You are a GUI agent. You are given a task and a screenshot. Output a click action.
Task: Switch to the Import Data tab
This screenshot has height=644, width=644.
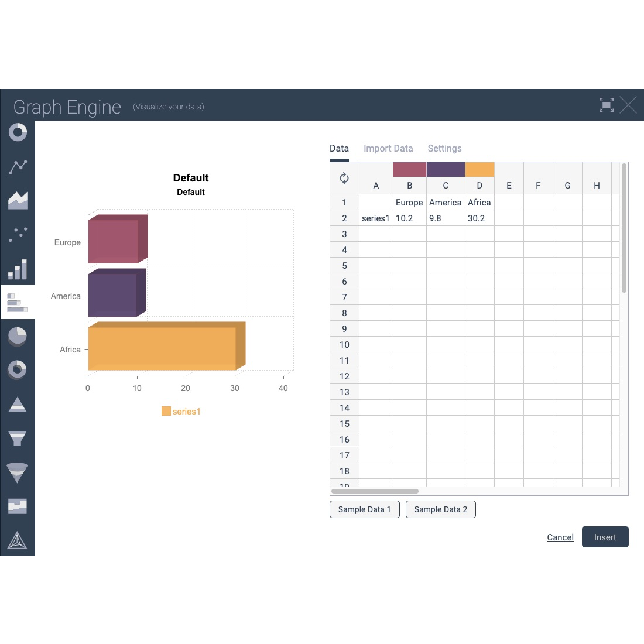(x=388, y=148)
